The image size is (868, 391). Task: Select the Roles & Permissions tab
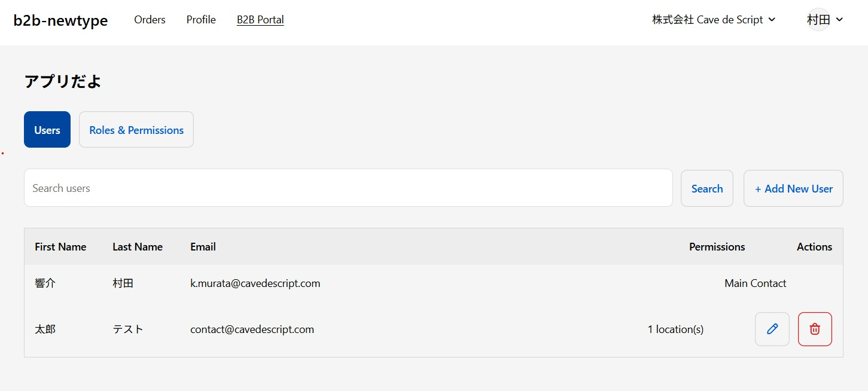point(136,130)
